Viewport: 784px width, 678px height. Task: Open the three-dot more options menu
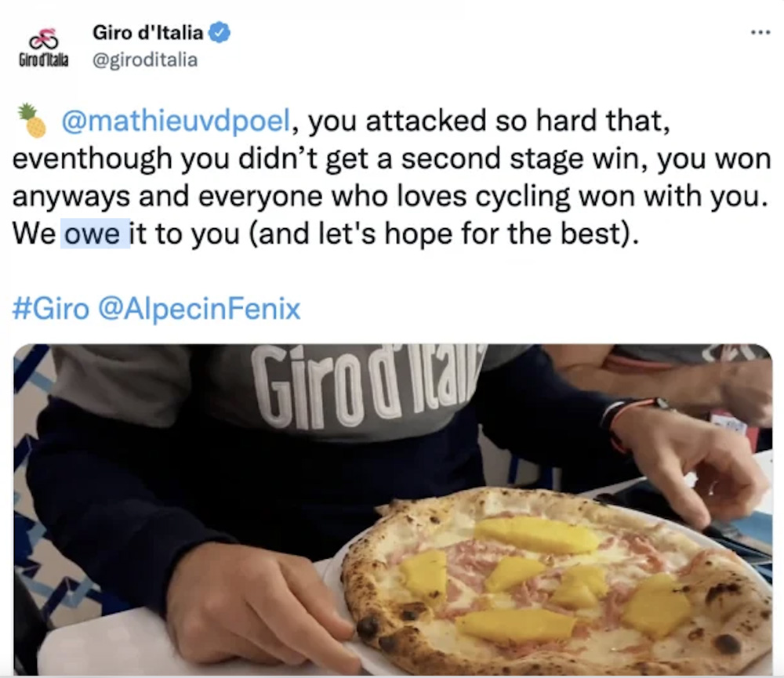click(760, 32)
